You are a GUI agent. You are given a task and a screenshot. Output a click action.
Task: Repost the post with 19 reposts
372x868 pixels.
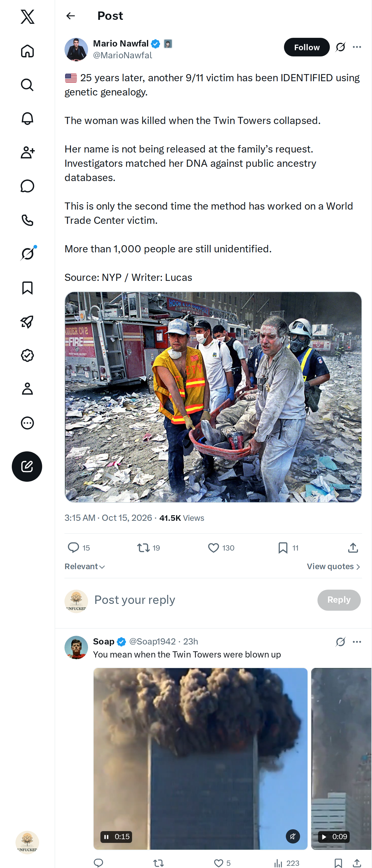click(144, 548)
